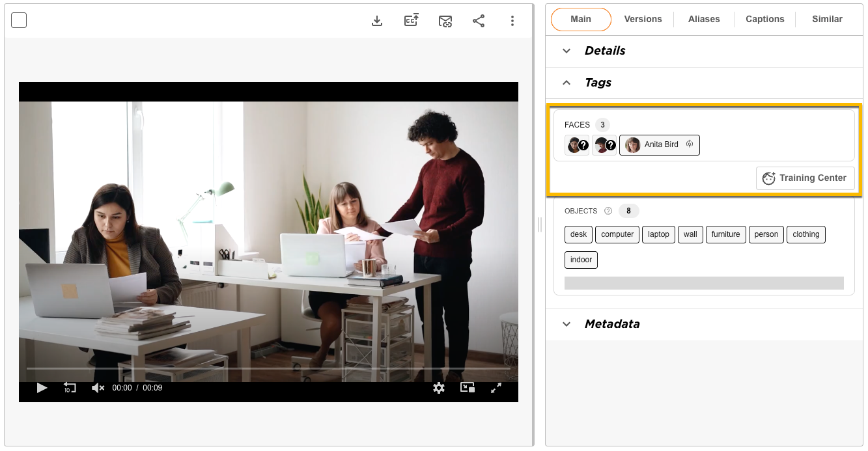Tick the asset selection checkbox
Viewport: 868px width, 451px height.
coord(19,20)
